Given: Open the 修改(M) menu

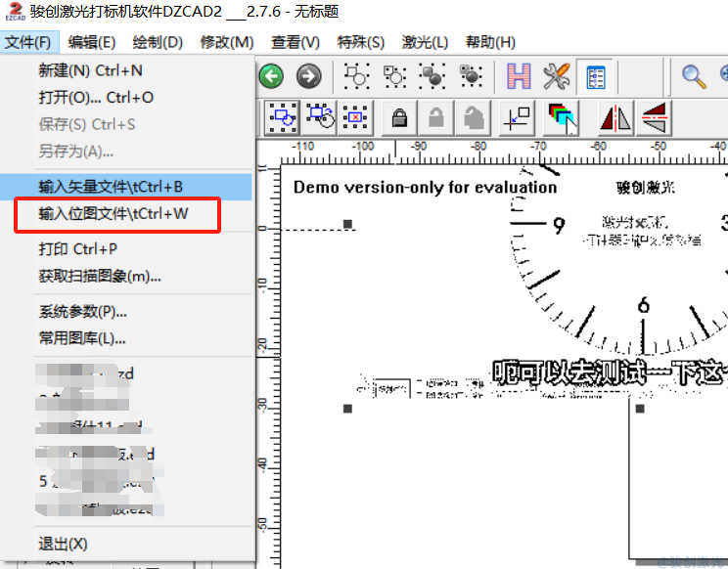Looking at the screenshot, I should tap(227, 42).
